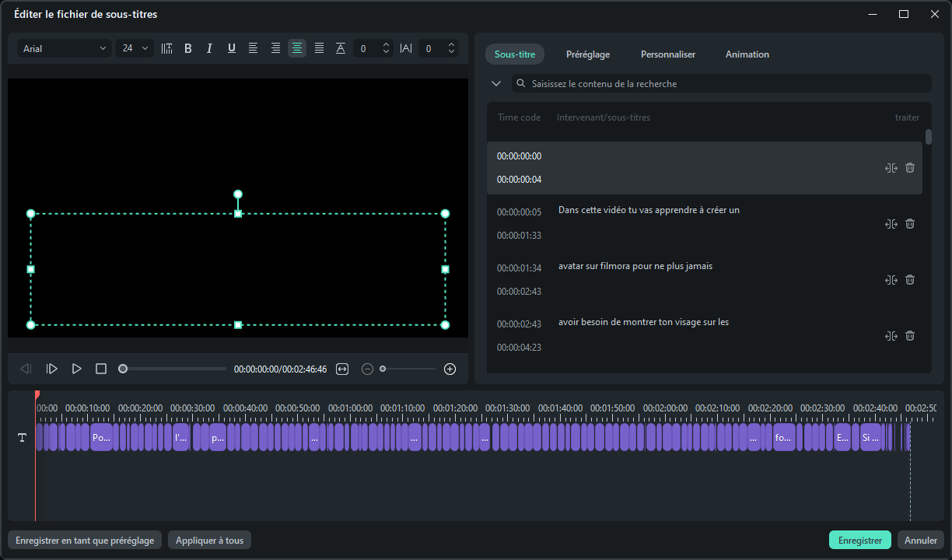Screen dimensions: 952x560
Task: Click the start time code 00:00:01:34
Action: click(x=519, y=268)
